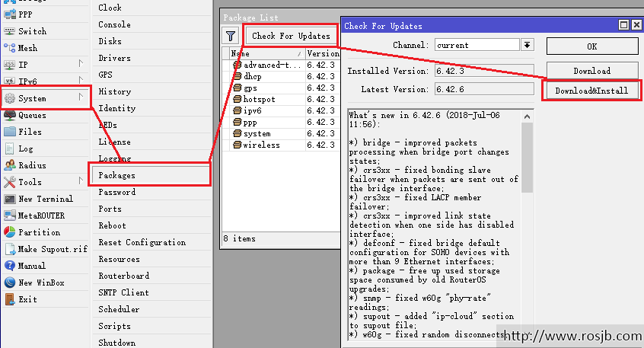Select the hotspot package icon

237,100
